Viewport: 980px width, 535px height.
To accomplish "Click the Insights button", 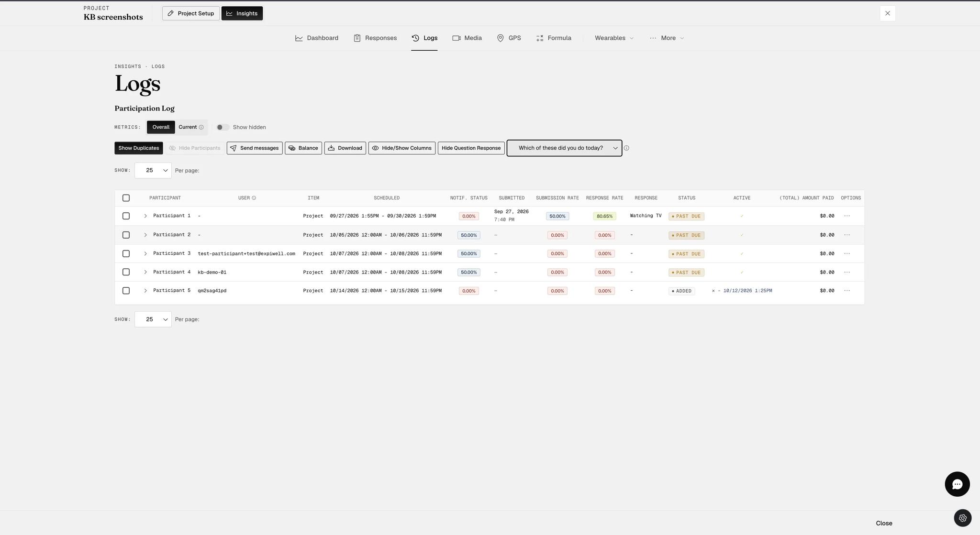I will coord(242,13).
